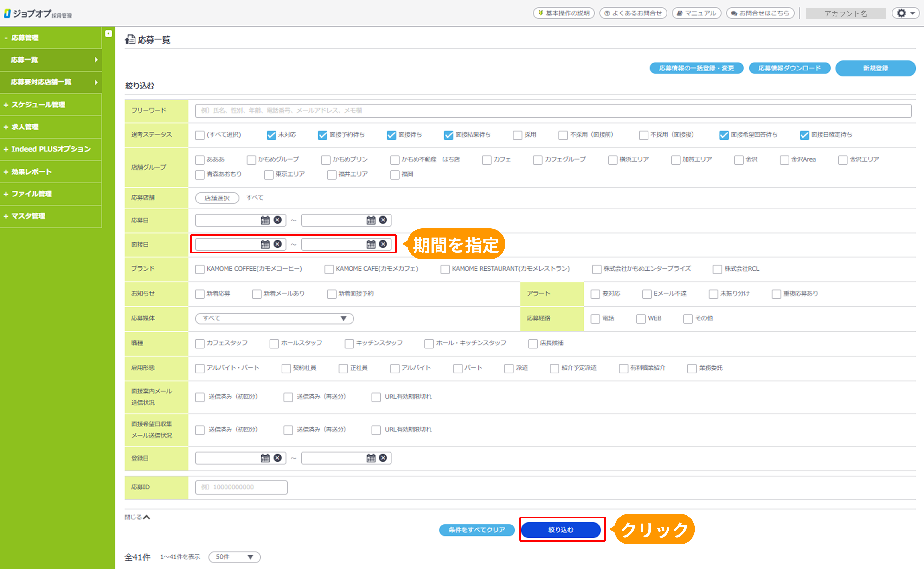Clear the 応募日 end date field

coord(383,220)
